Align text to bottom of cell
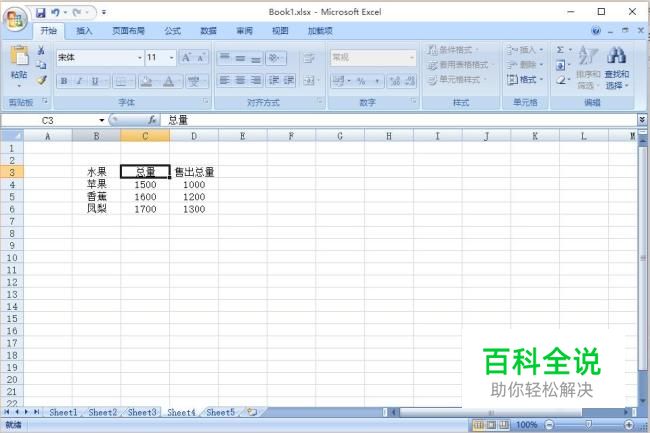 256,58
